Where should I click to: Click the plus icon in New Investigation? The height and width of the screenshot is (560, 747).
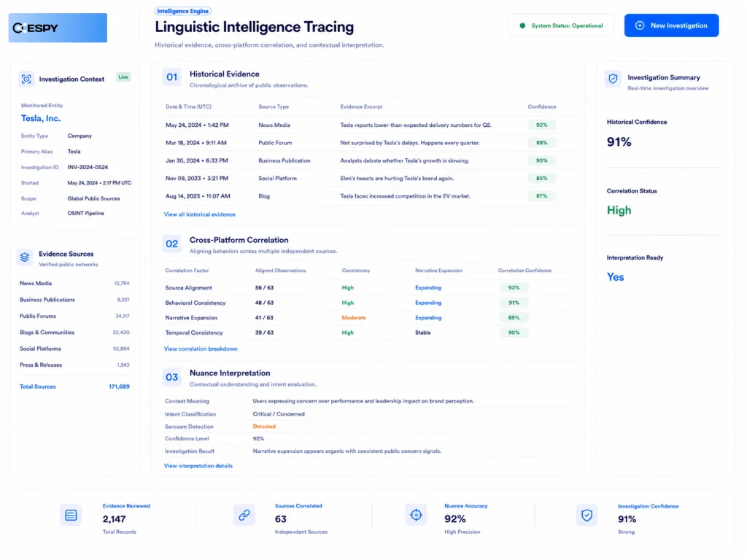[x=640, y=26]
